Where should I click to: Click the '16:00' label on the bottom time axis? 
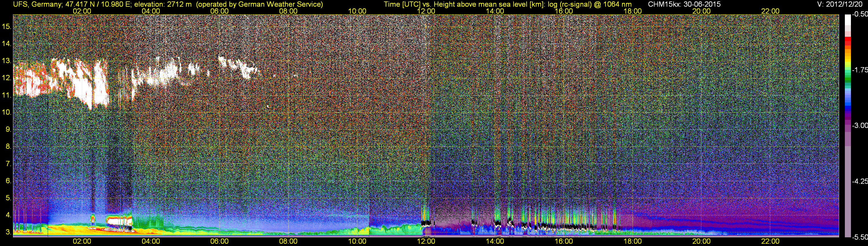pyautogui.click(x=564, y=241)
